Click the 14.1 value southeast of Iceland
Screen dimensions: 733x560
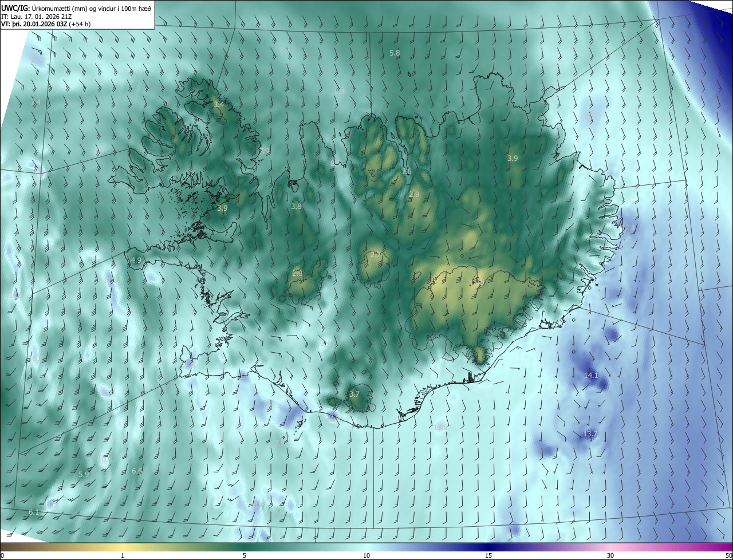click(590, 375)
